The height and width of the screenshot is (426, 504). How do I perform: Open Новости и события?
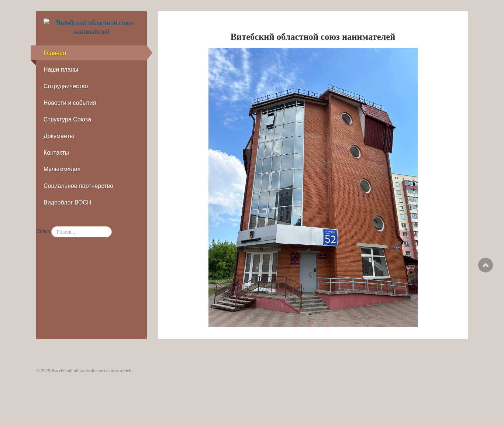coord(92,103)
